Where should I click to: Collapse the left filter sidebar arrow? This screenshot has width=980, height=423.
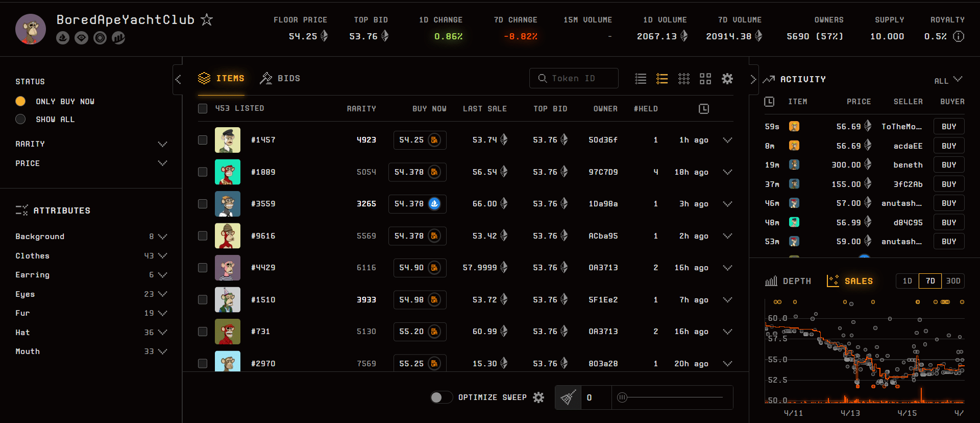coord(178,79)
